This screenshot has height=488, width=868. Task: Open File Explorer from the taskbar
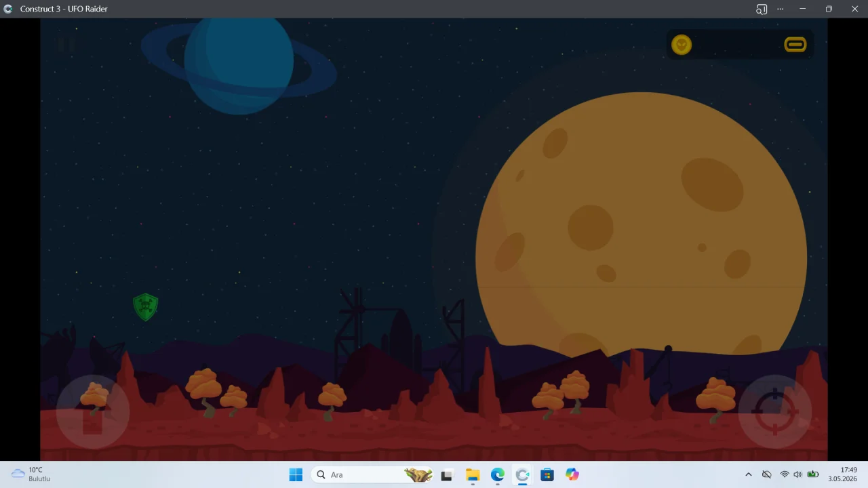click(473, 474)
